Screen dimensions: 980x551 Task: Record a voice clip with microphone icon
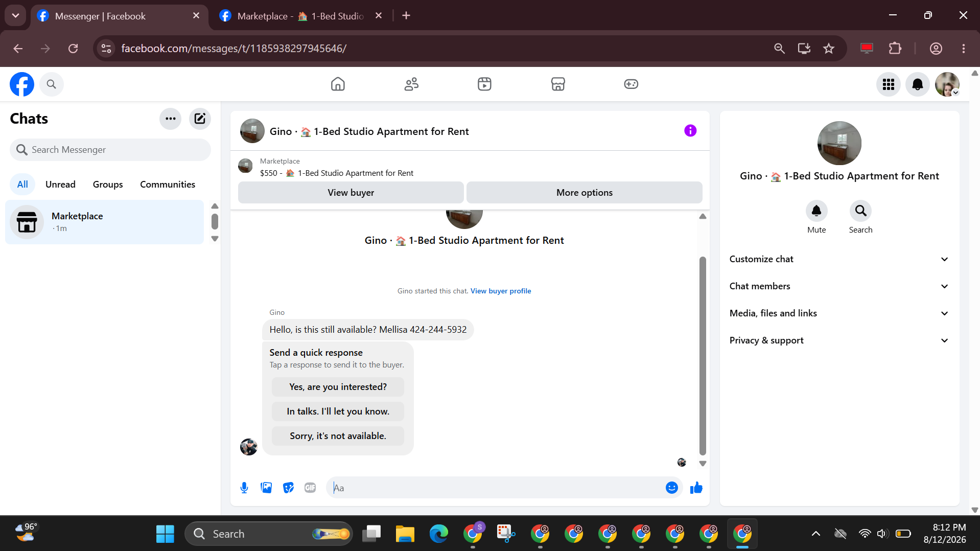coord(244,488)
